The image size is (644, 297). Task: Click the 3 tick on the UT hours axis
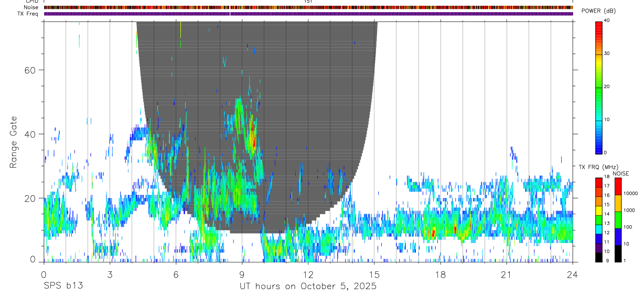point(110,274)
